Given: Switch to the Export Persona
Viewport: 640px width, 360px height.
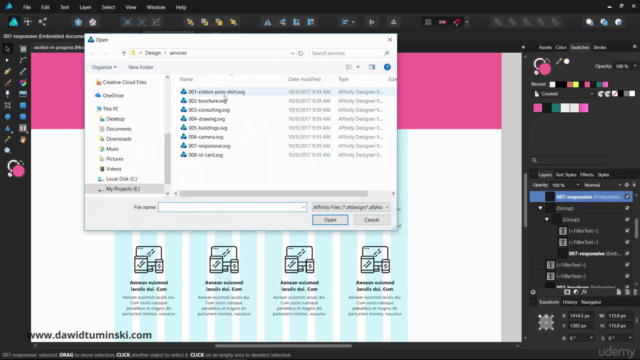Looking at the screenshot, I should click(42, 22).
